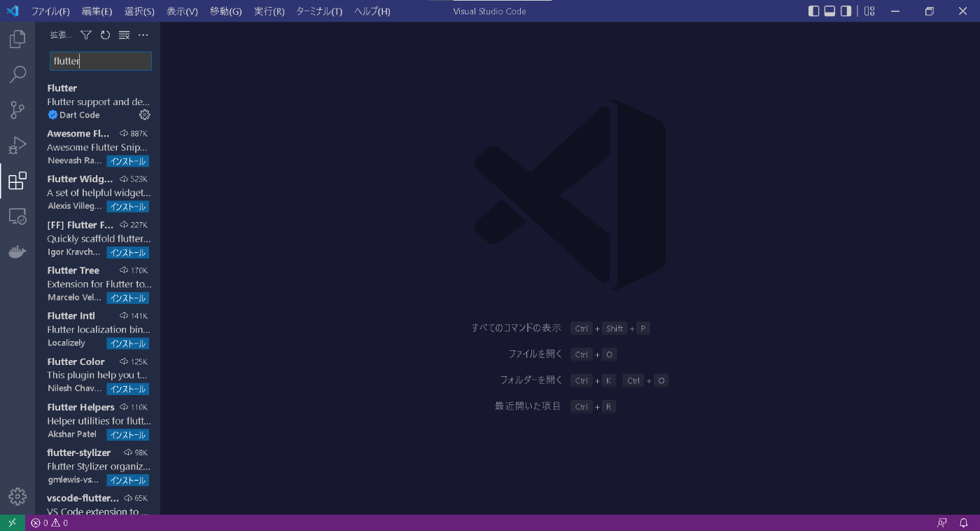This screenshot has height=531, width=980.
Task: Install the Flutter Helpers extension
Action: [127, 435]
